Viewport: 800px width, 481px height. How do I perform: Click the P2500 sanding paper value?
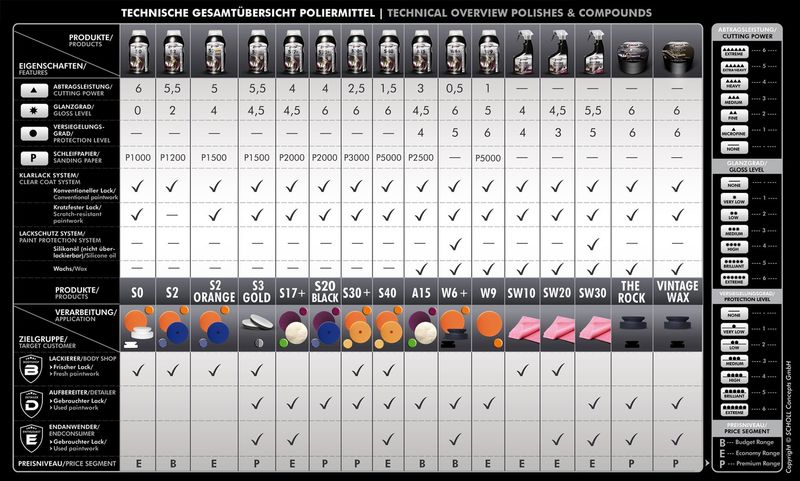(421, 158)
